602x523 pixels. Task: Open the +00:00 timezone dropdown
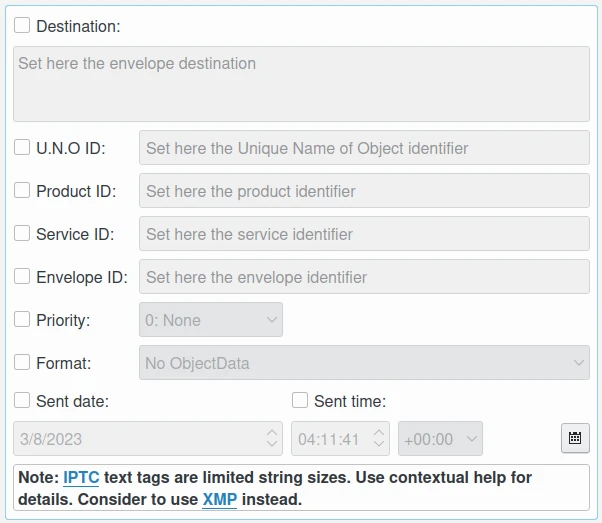click(440, 439)
